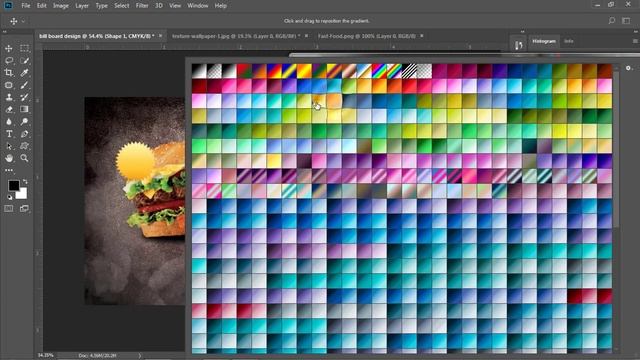This screenshot has width=640, height=360.
Task: Swap foreground and background colors
Action: [25, 181]
